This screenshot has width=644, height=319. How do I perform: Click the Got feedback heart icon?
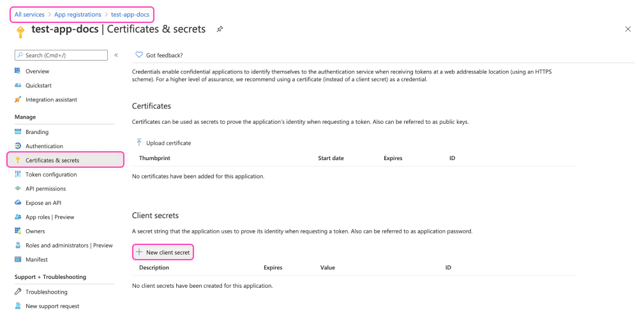tap(139, 55)
